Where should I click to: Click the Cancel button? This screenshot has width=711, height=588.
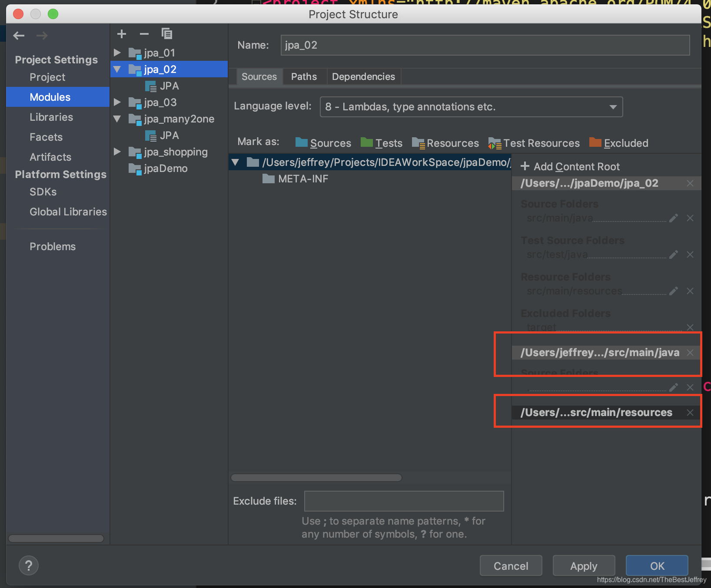[x=511, y=566]
